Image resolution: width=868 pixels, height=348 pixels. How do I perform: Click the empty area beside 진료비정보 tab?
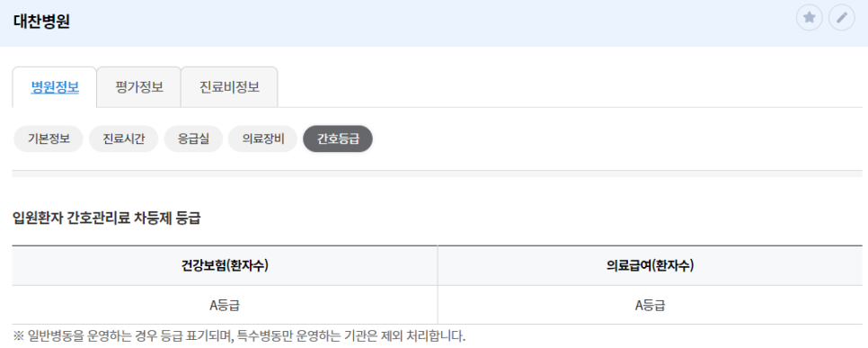pos(571,87)
